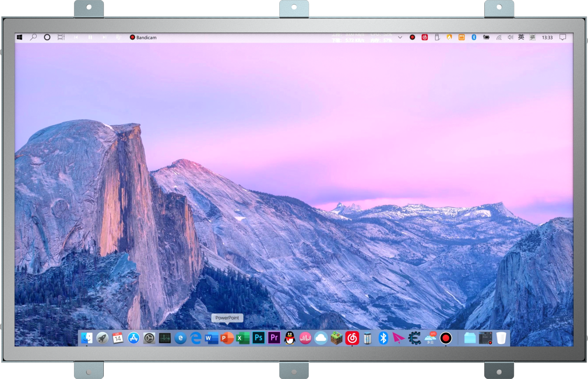
Task: Toggle the 英 input language indicator
Action: point(521,37)
